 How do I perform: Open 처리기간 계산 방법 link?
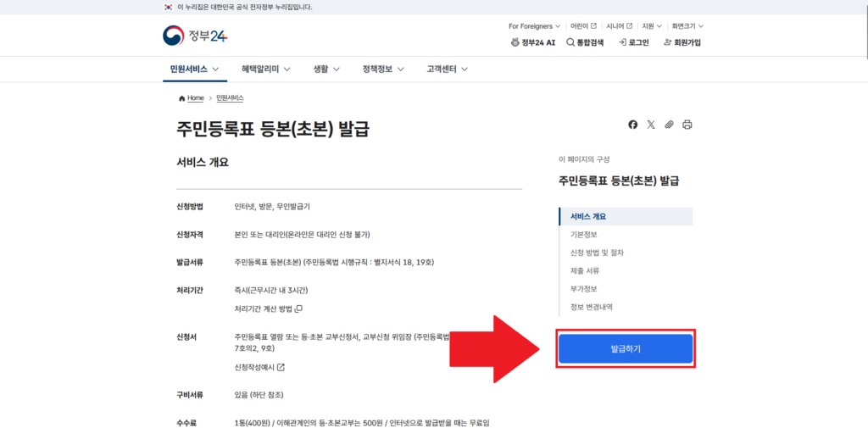pyautogui.click(x=268, y=308)
